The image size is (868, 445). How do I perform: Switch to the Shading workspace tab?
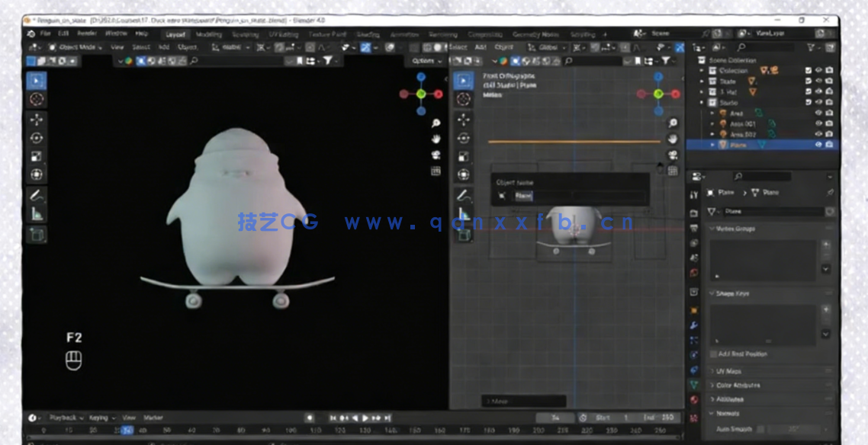tap(368, 34)
